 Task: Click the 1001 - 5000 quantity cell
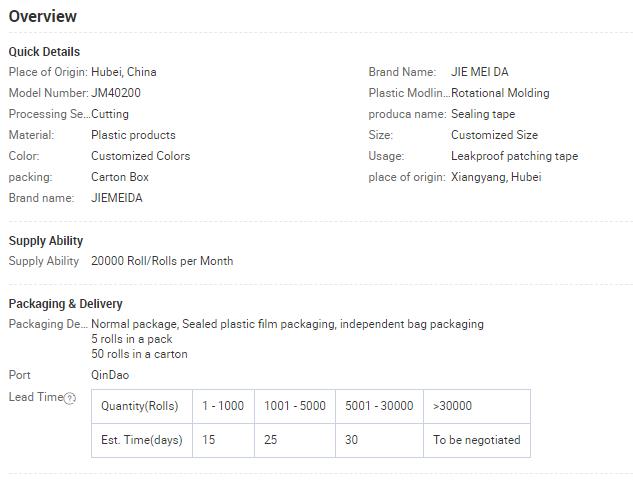pos(295,406)
